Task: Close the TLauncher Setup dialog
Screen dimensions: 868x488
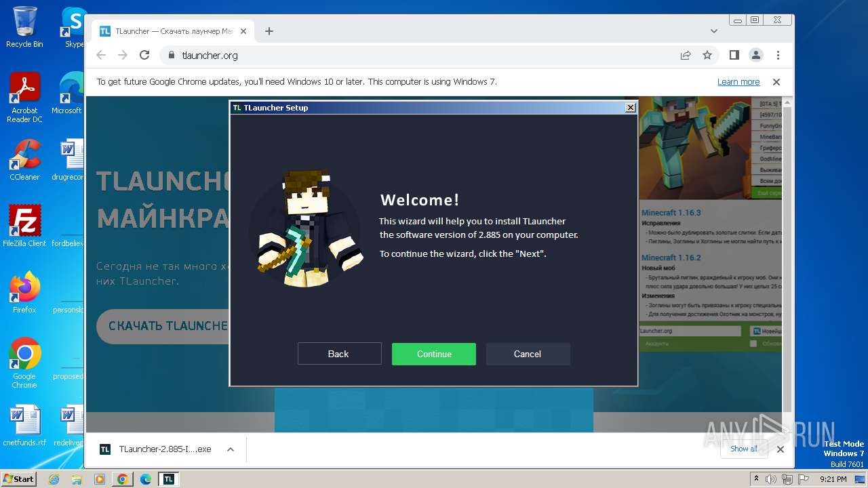Action: tap(630, 107)
